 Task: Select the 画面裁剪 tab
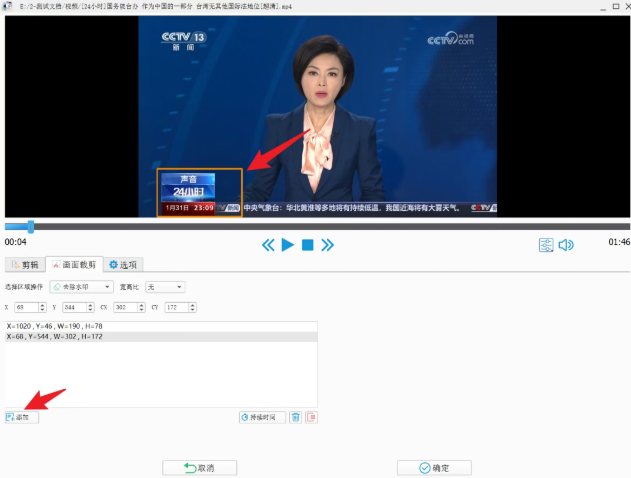74,265
